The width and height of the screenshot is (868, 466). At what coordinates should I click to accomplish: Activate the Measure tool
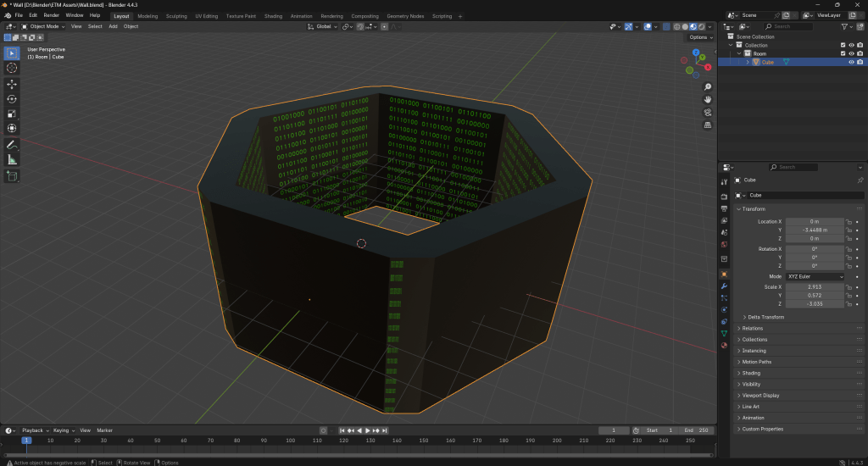(12, 159)
